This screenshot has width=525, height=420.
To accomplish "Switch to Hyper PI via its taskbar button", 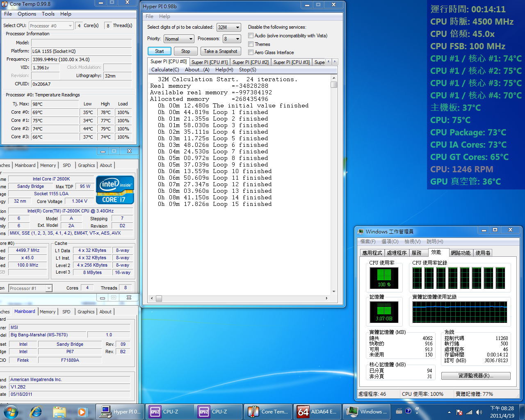I will pos(121,411).
